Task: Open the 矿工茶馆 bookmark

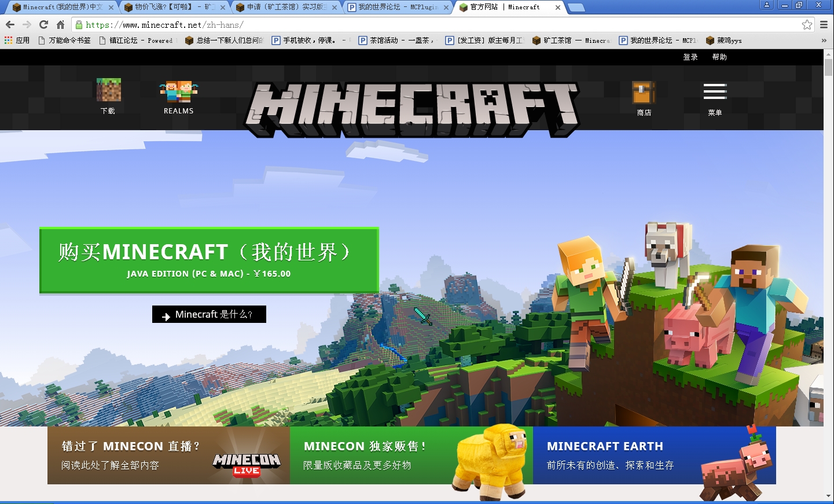Action: tap(571, 41)
